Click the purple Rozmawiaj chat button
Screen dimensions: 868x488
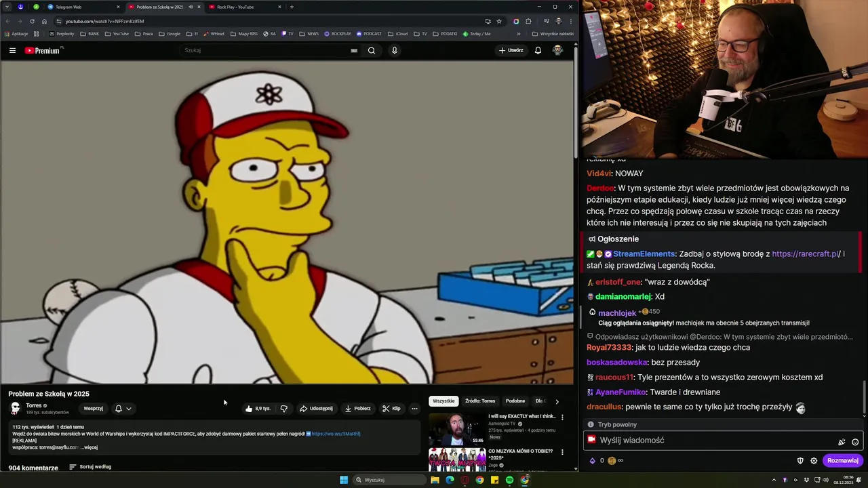(x=843, y=461)
